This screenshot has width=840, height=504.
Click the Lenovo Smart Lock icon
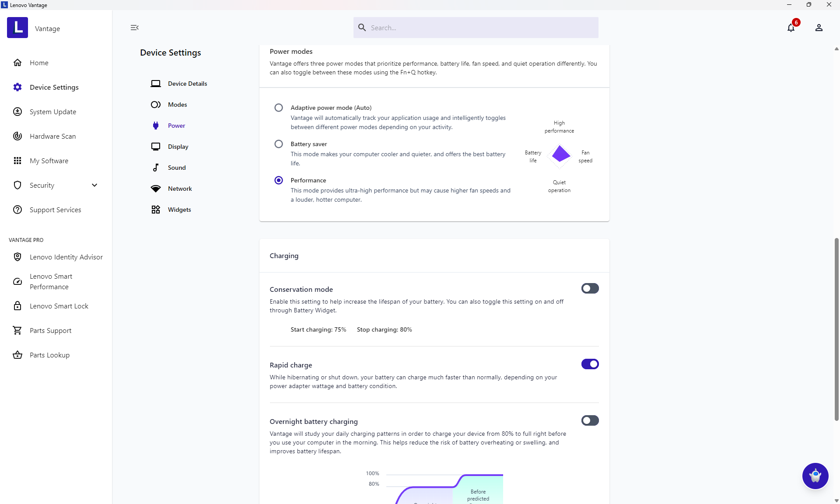[17, 306]
